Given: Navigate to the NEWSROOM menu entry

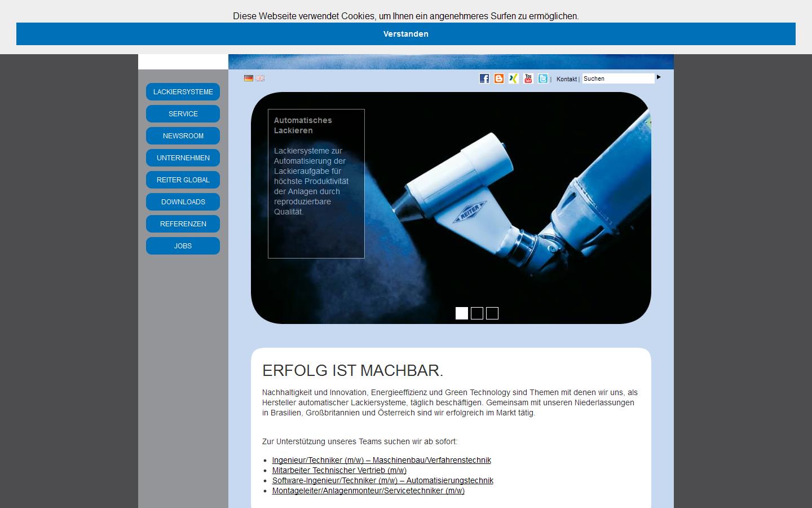Looking at the screenshot, I should 183,135.
